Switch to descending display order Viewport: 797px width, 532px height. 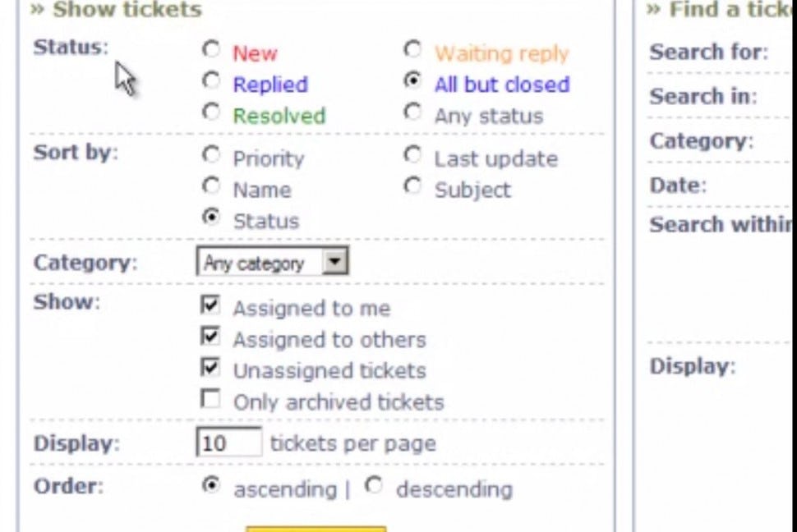[x=374, y=484]
